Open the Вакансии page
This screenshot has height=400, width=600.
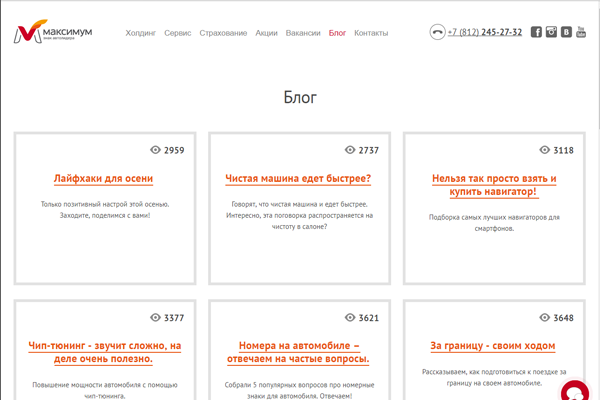[303, 33]
